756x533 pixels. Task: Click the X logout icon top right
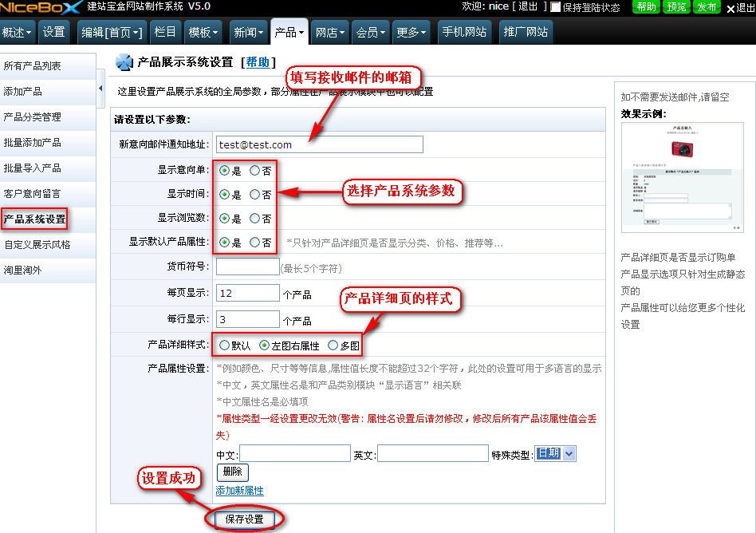pos(730,8)
